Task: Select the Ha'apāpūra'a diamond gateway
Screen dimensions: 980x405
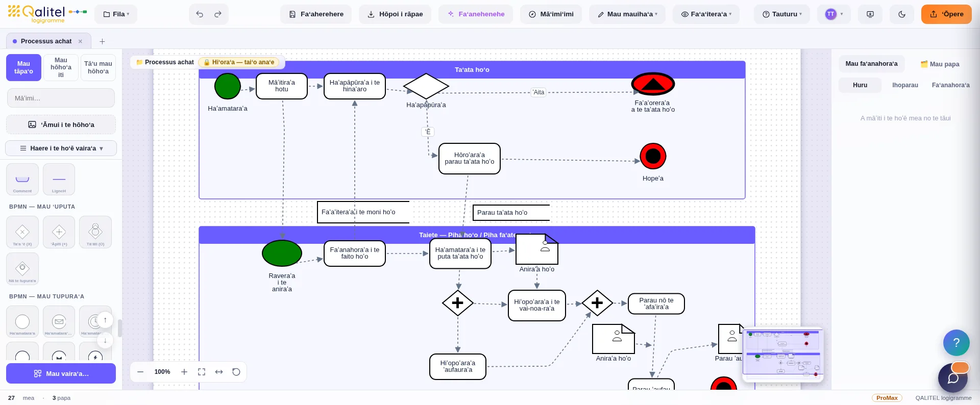Action: point(426,86)
